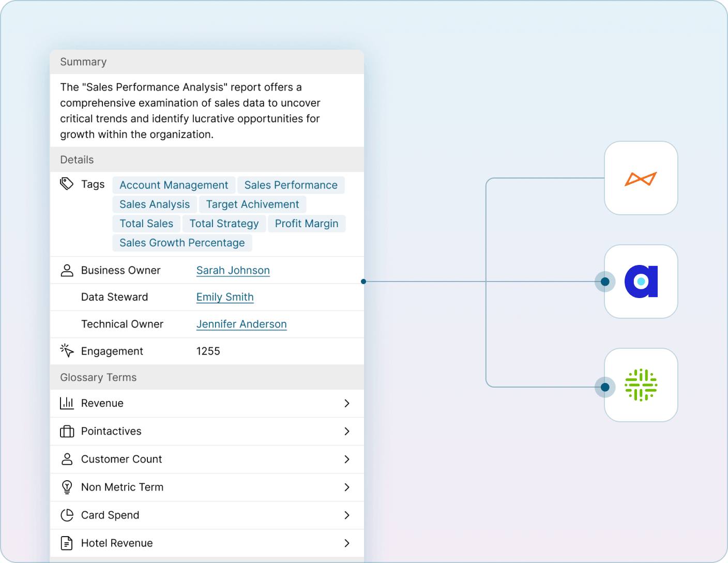Viewport: 728px width, 563px height.
Task: Click the connection node on the Atlan tile
Action: (x=604, y=281)
